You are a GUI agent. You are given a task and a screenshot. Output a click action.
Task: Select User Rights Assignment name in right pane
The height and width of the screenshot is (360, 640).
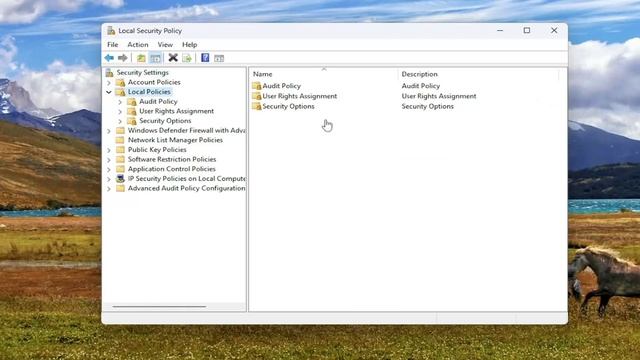[x=300, y=96]
